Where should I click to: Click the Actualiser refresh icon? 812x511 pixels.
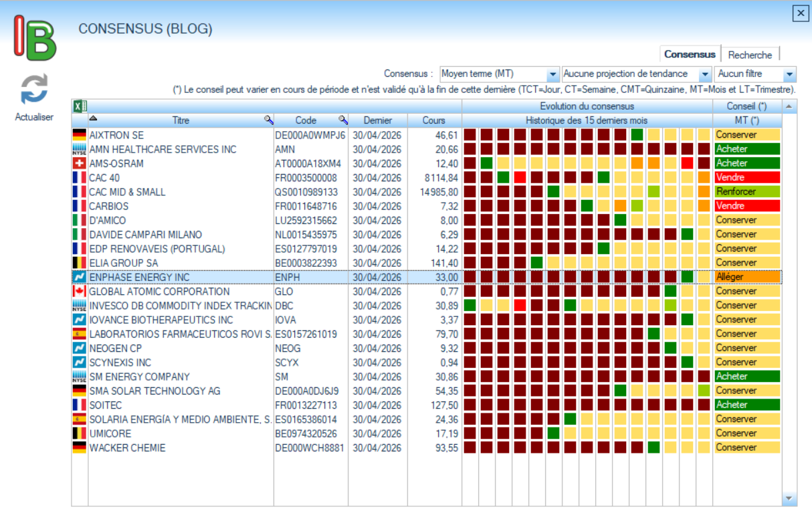point(34,90)
